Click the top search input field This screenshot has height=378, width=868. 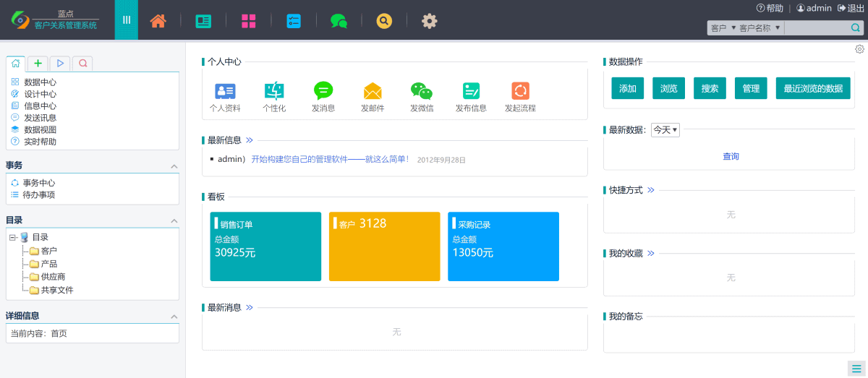pyautogui.click(x=816, y=28)
